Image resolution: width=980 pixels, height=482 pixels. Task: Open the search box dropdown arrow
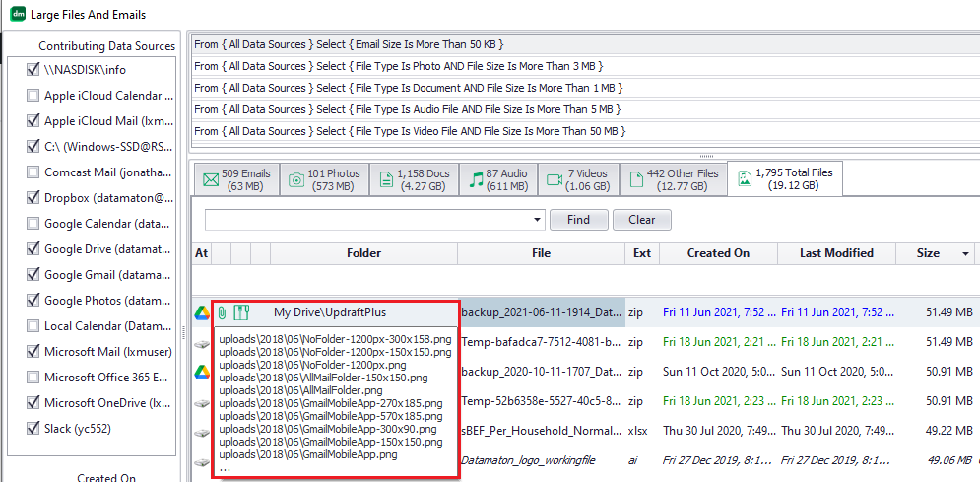coord(537,220)
